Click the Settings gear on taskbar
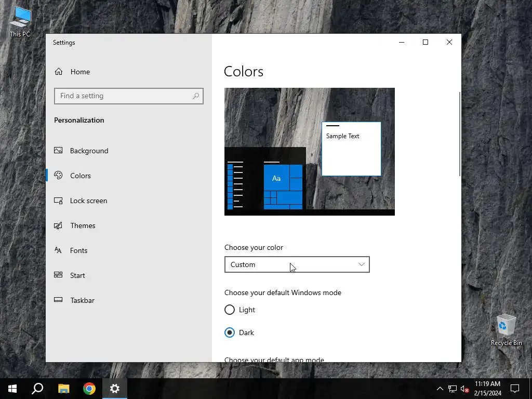 [x=115, y=389]
